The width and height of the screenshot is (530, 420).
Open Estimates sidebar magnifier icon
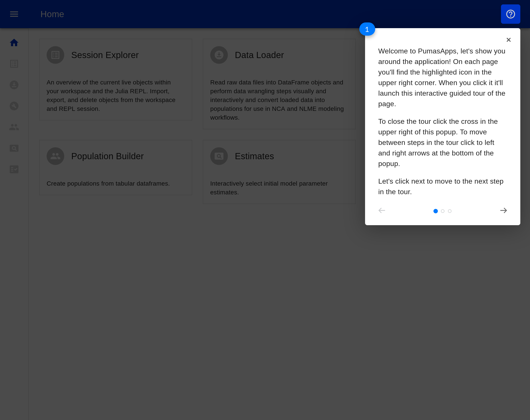click(14, 148)
